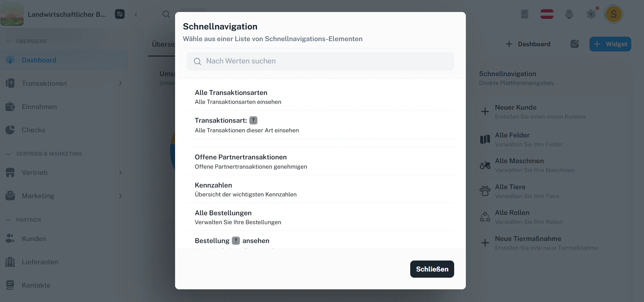Open settings via the gear icon
Viewport: 644px width, 302px height.
[591, 14]
